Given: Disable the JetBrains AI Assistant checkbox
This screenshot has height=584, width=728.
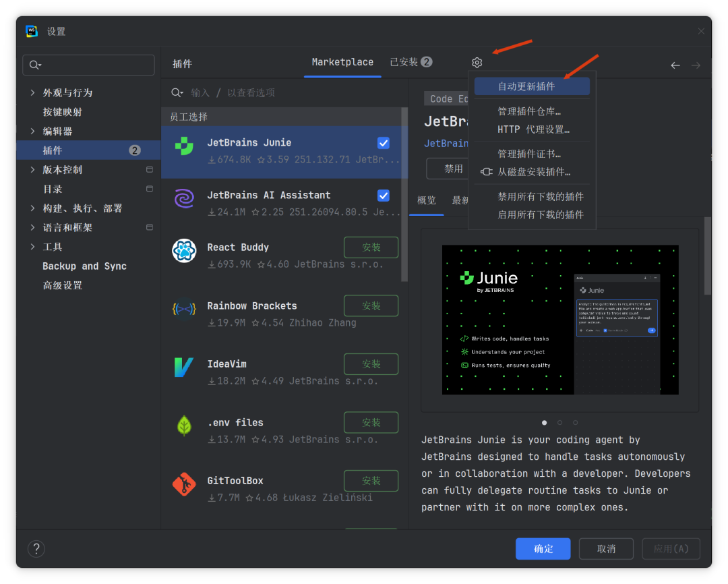Looking at the screenshot, I should point(384,195).
